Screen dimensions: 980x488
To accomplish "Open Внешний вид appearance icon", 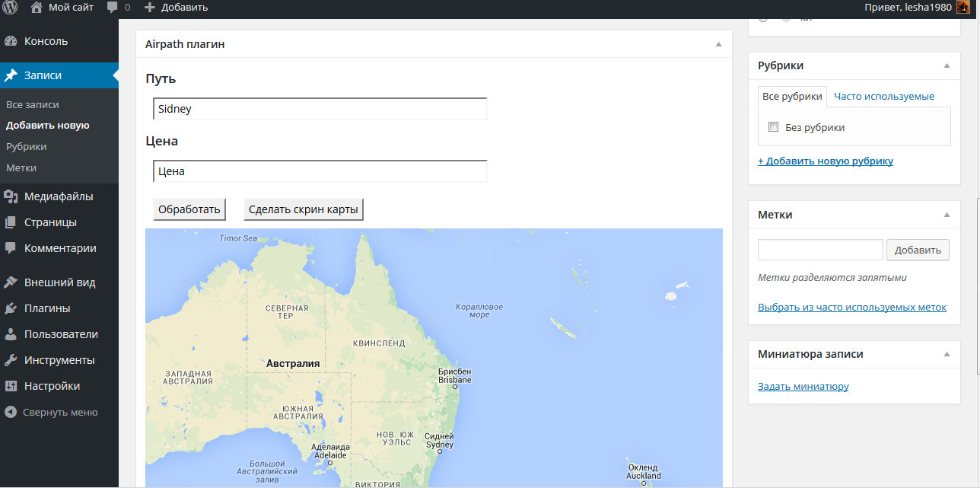I will (x=11, y=282).
